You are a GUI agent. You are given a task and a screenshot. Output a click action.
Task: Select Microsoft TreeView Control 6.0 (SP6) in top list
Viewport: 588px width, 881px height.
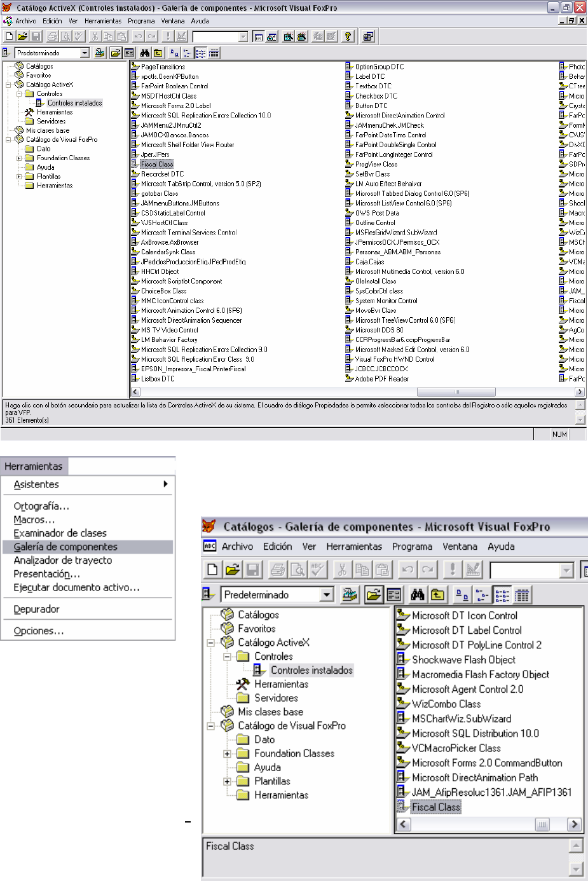405,320
